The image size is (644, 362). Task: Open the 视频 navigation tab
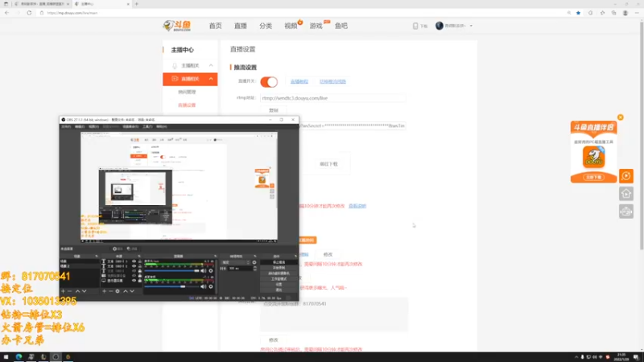tap(291, 26)
